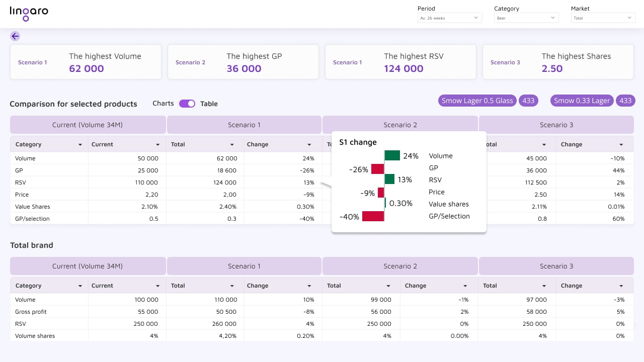Click the 433 badge beside Smow 0.33 Lager
644x362 pixels.
tap(625, 101)
